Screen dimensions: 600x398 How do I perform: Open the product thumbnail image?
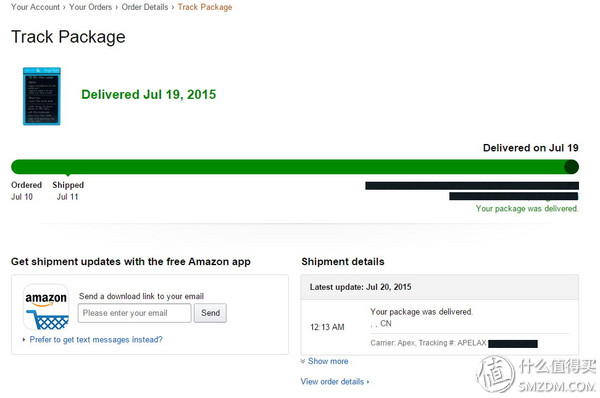(x=42, y=96)
